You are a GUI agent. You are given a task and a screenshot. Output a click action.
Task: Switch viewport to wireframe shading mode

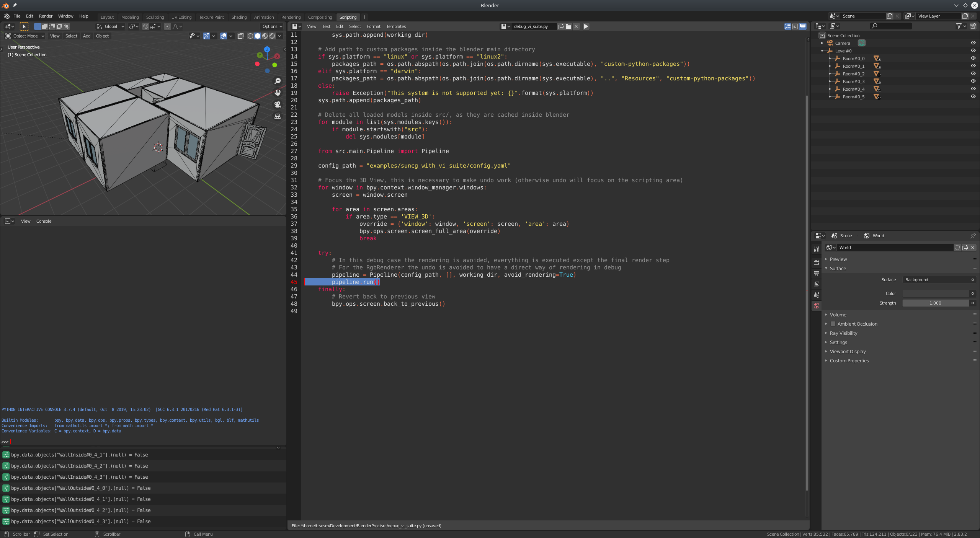[x=250, y=36]
